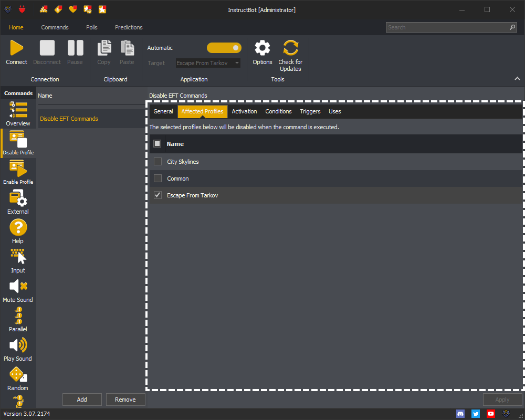Image resolution: width=525 pixels, height=420 pixels.
Task: Open the Conditions tab
Action: pyautogui.click(x=279, y=111)
